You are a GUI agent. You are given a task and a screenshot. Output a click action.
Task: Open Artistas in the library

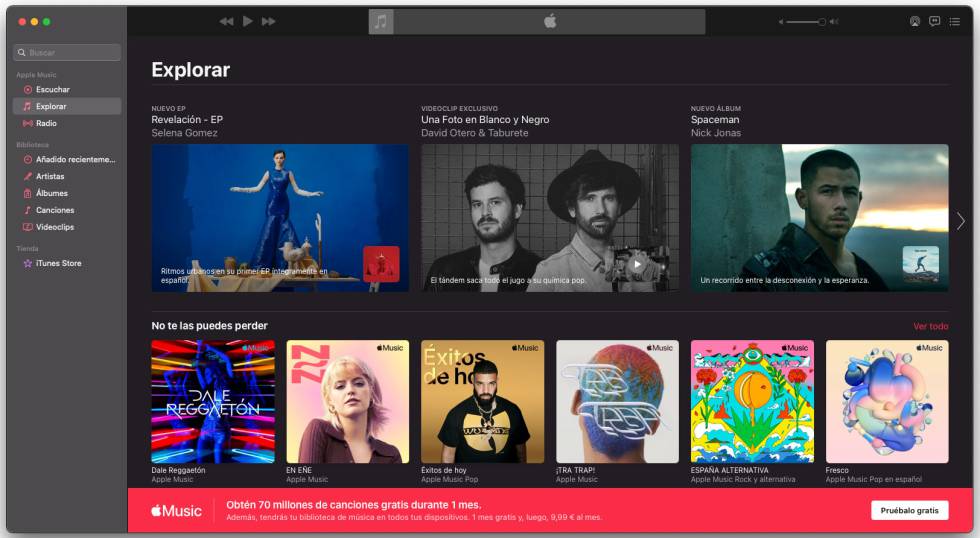(67, 176)
